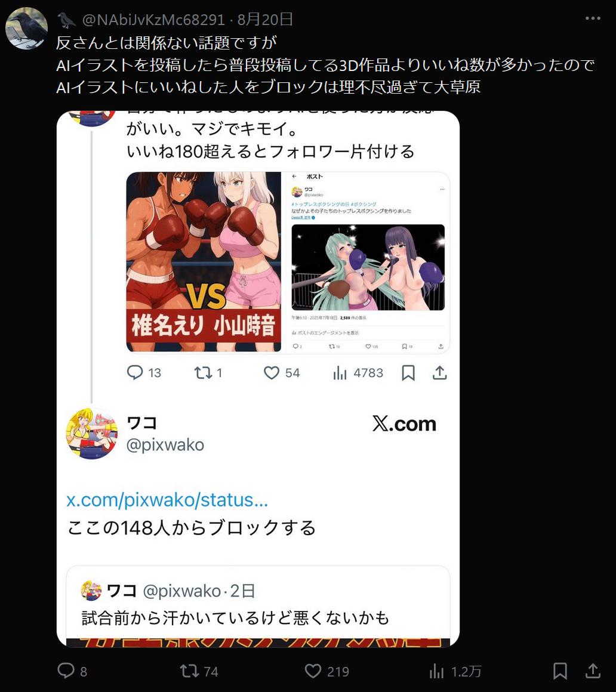Click the share icon inside embedded screenshot
The height and width of the screenshot is (692, 616).
click(x=440, y=373)
